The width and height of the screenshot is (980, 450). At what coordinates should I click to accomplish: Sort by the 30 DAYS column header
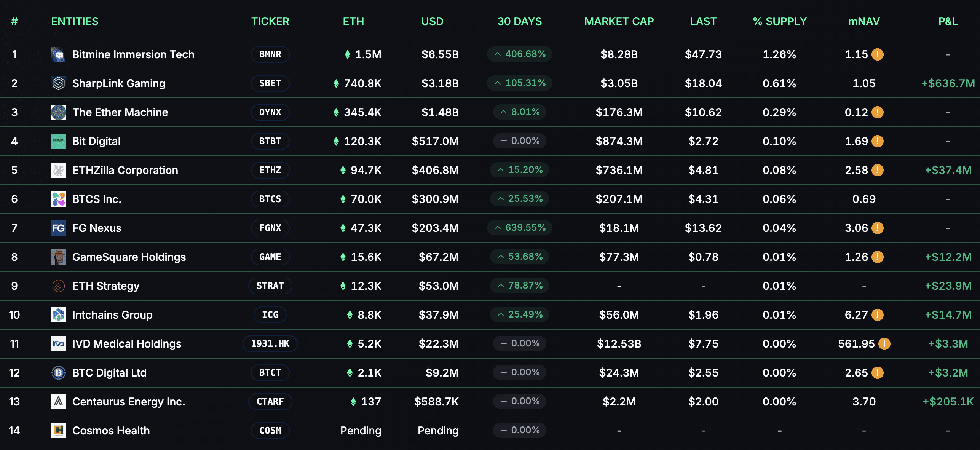coord(520,21)
